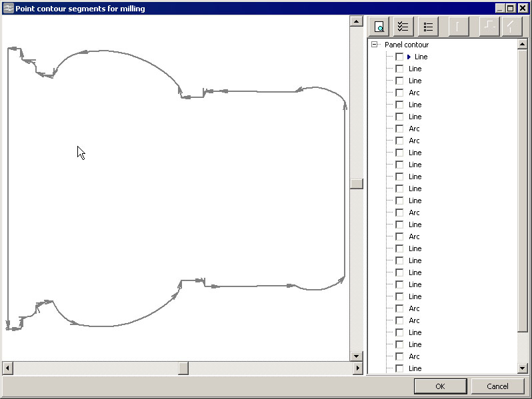Viewport: 532px width, 399px height.
Task: Collapse the Panel contour tree node
Action: (x=374, y=45)
